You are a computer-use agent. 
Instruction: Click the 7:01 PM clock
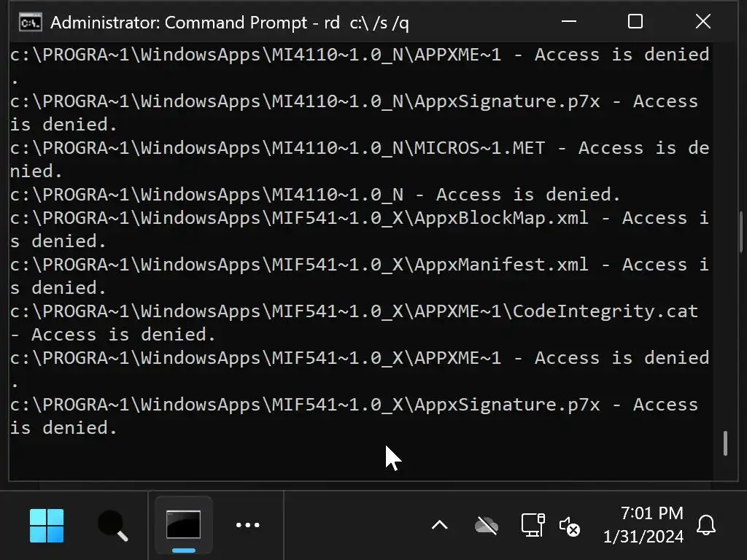click(x=651, y=513)
